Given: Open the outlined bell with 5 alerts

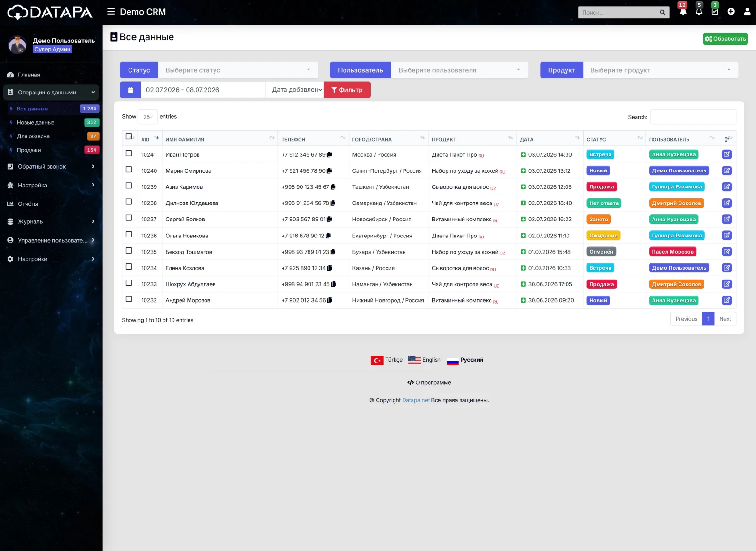Looking at the screenshot, I should [699, 11].
